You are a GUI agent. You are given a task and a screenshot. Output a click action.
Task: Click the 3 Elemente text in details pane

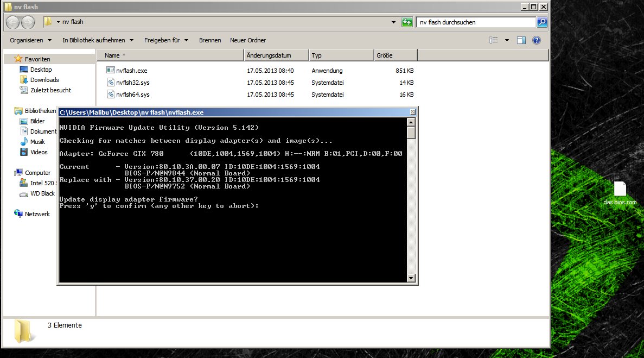point(65,325)
